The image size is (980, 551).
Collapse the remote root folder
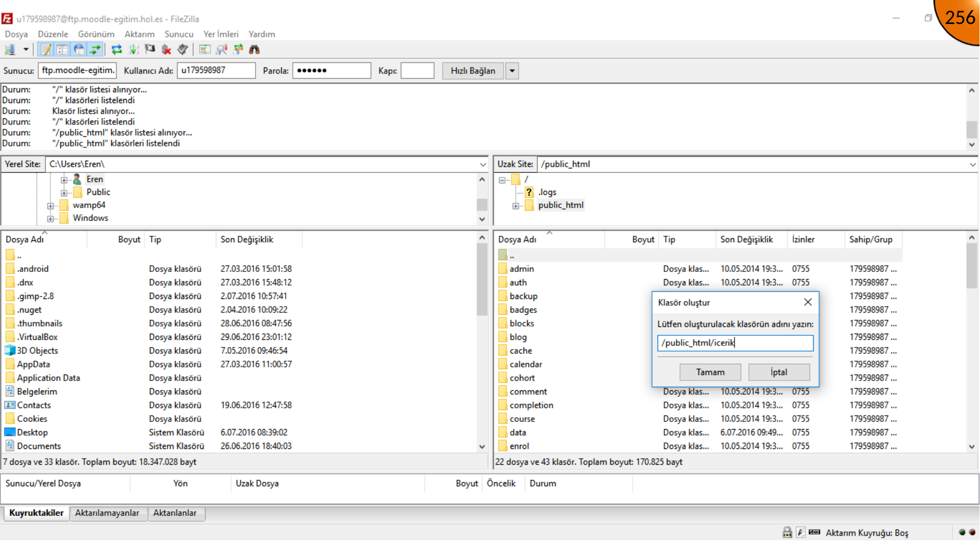502,180
